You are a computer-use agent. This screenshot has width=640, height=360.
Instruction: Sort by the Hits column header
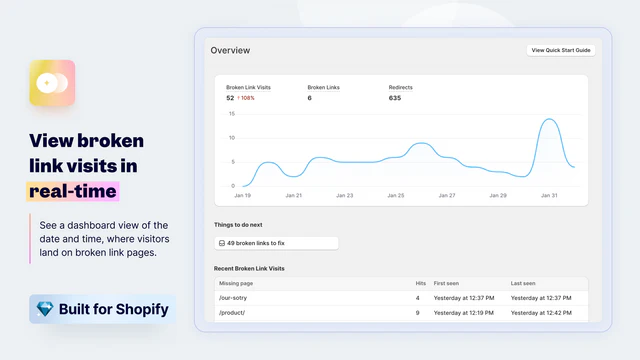point(420,283)
